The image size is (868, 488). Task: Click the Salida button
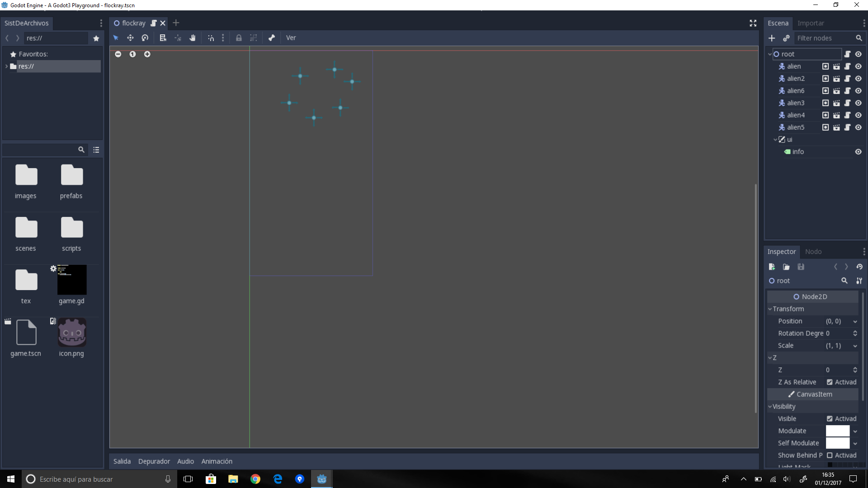click(122, 461)
